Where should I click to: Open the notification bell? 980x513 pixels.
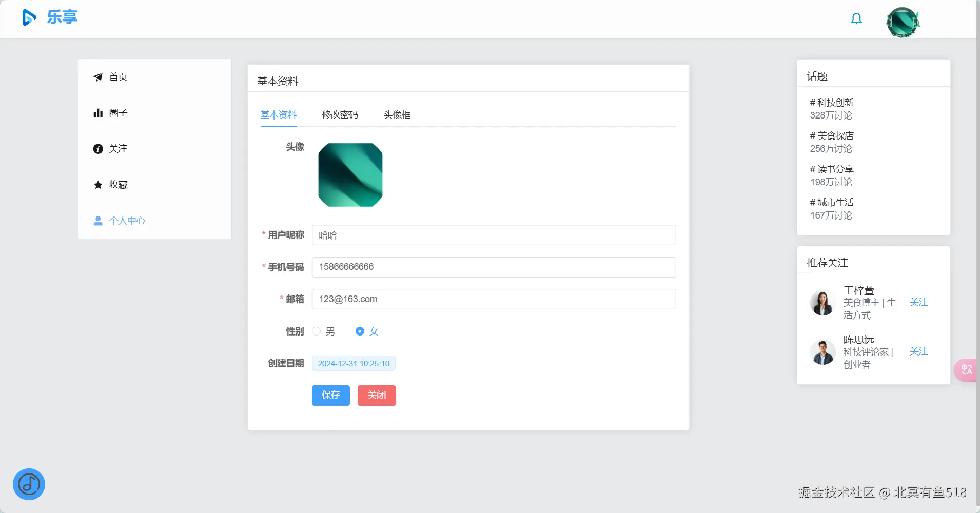pos(856,19)
